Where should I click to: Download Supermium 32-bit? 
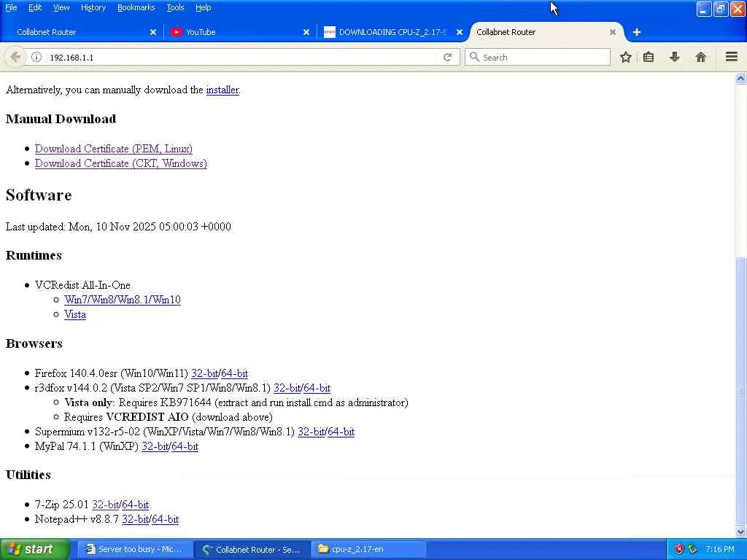coord(311,432)
